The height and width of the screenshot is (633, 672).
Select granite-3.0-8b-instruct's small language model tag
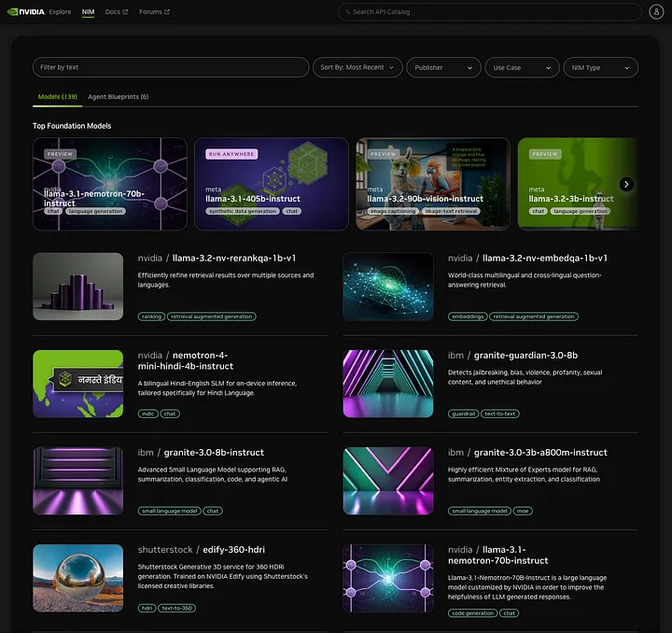[x=169, y=511]
